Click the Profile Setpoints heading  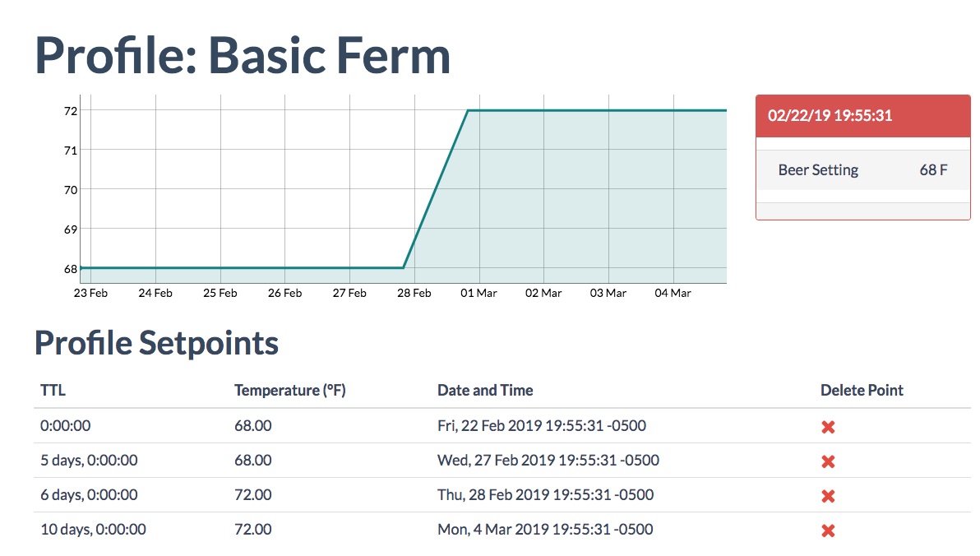(156, 343)
